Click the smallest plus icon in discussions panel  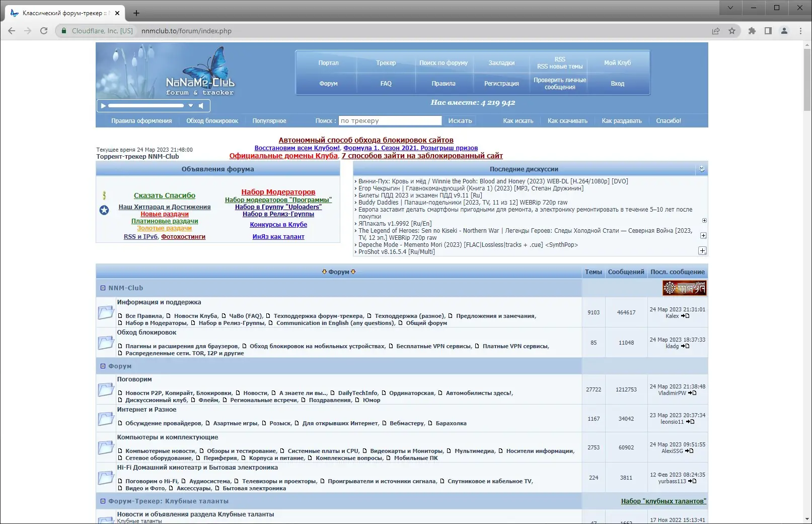pyautogui.click(x=704, y=221)
